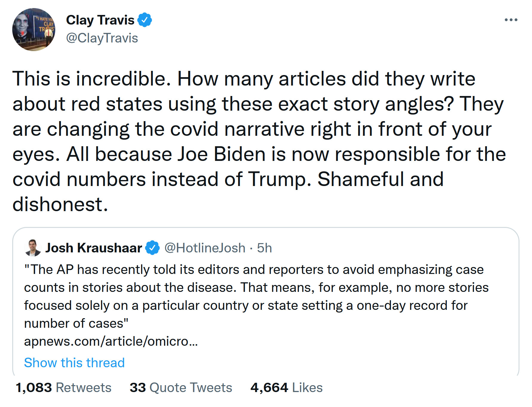Image resolution: width=532 pixels, height=407 pixels.
Task: View the 1,083 Retweets list
Action: click(63, 388)
